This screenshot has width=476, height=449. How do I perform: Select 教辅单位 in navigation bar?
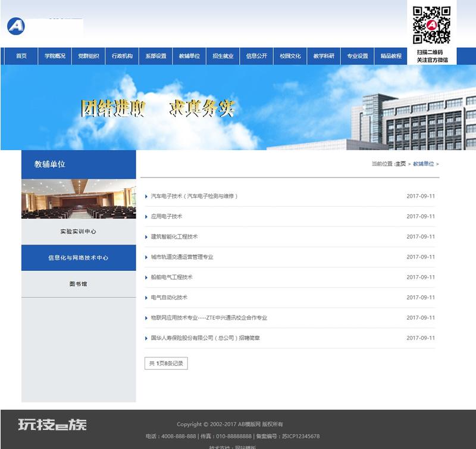[x=189, y=56]
